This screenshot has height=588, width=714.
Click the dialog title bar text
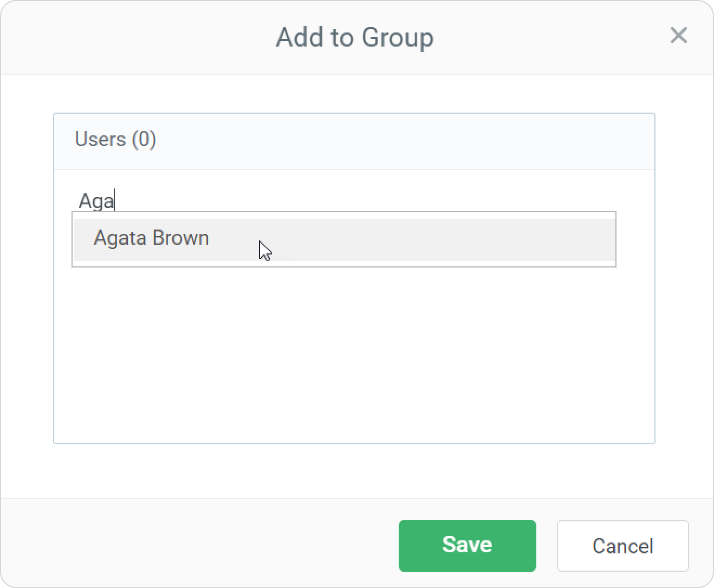pyautogui.click(x=355, y=37)
